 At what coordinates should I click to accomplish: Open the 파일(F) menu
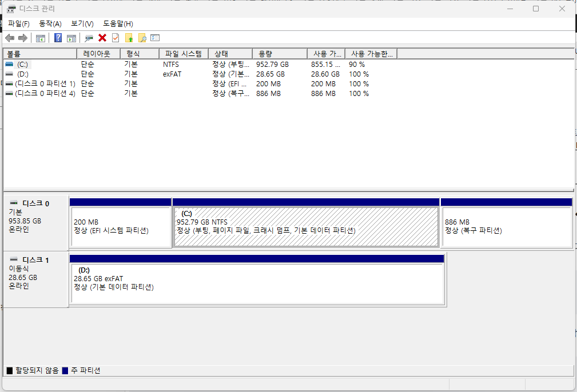click(19, 24)
